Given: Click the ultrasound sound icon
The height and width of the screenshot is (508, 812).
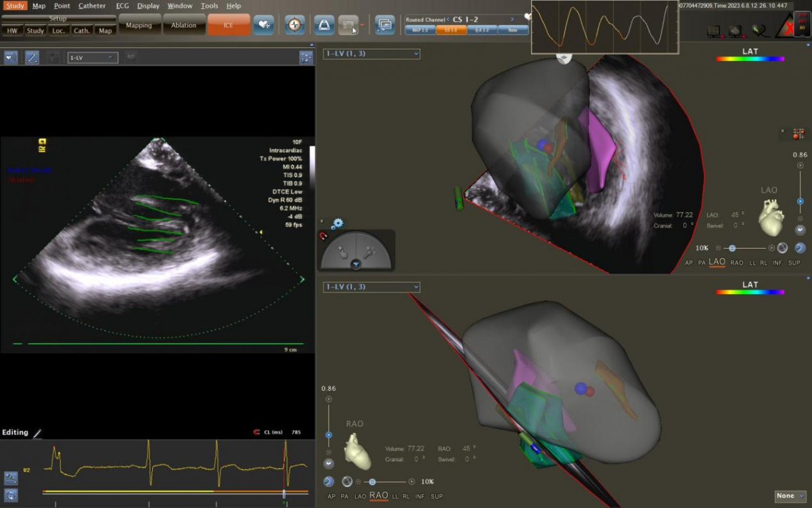Looking at the screenshot, I should pyautogui.click(x=10, y=58).
